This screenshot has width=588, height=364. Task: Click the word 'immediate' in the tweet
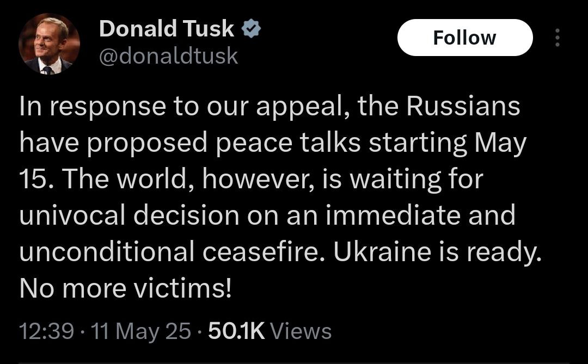click(396, 216)
